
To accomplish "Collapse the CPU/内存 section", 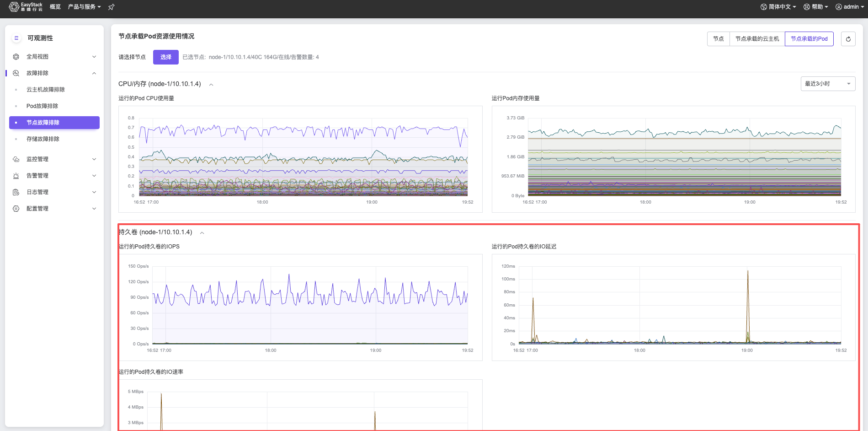I will tap(211, 85).
